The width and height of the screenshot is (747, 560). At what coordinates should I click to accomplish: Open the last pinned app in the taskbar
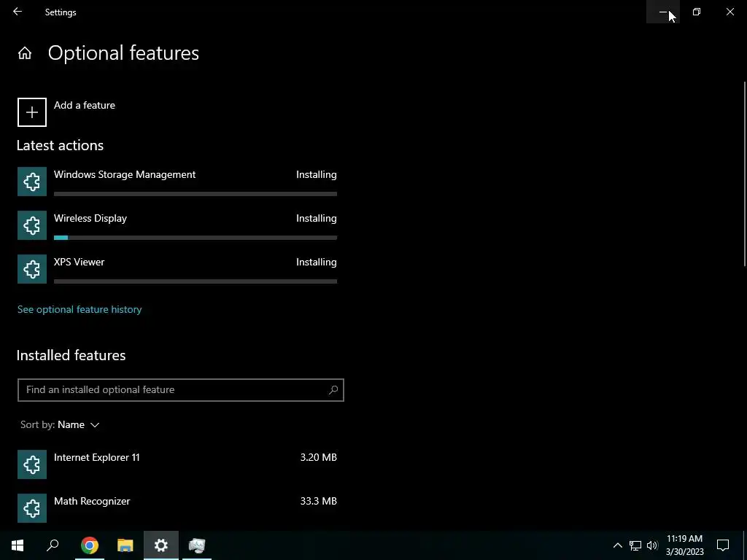pos(197,545)
